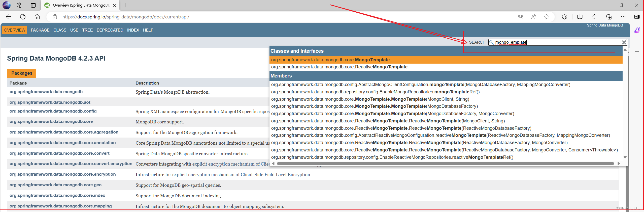Select the core.MongoTemplate class result
The image size is (644, 212).
[x=446, y=60]
